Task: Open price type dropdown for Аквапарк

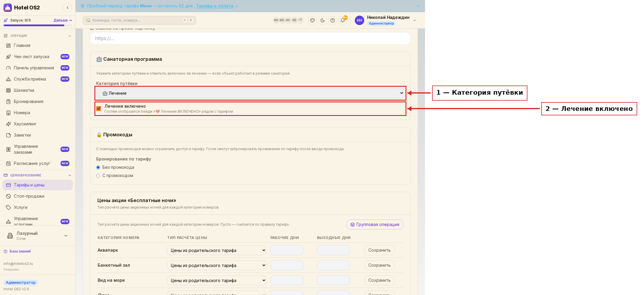Action: point(217,250)
